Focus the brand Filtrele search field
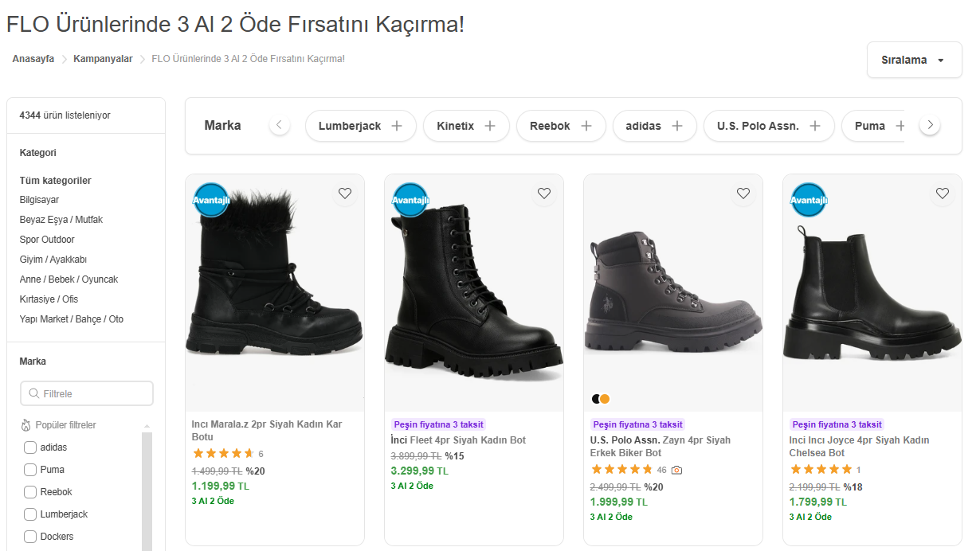Screen dimensions: 980x551 click(87, 393)
